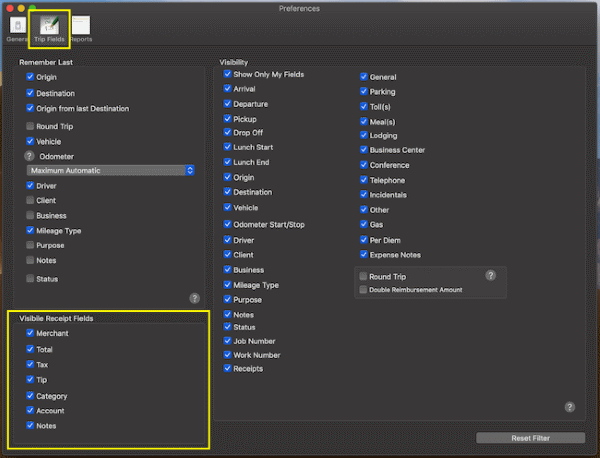
Task: Click help icon in Round Trip box
Action: 490,275
